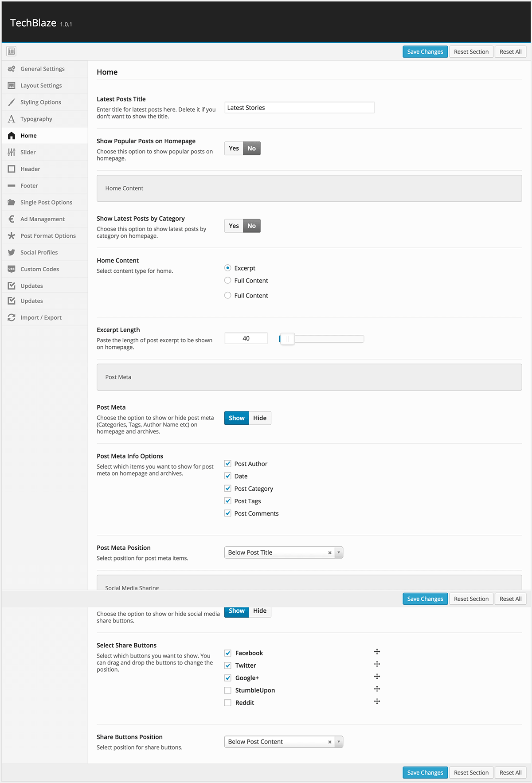Open the Post Meta Position dropdown arrow
The width and height of the screenshot is (532, 783).
[339, 552]
